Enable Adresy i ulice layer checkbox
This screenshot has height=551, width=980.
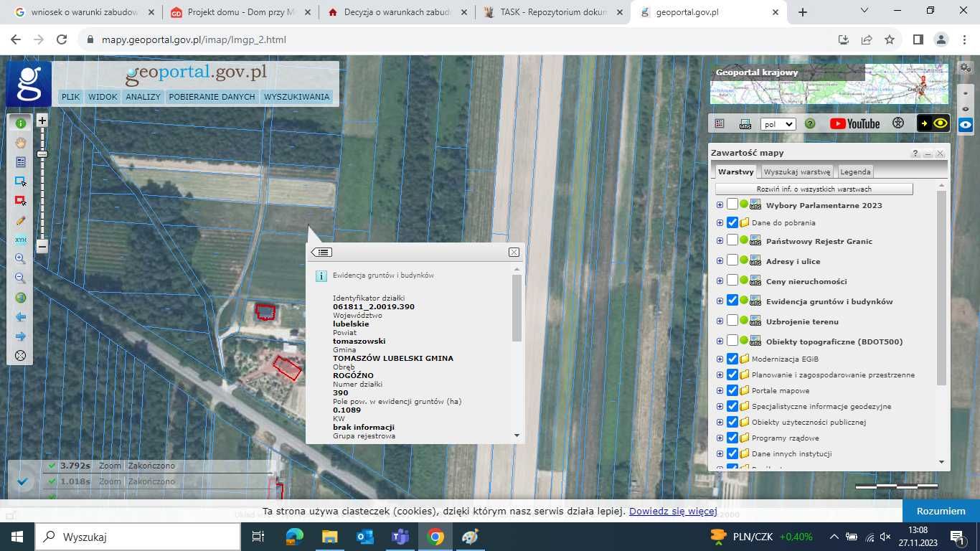tap(732, 260)
